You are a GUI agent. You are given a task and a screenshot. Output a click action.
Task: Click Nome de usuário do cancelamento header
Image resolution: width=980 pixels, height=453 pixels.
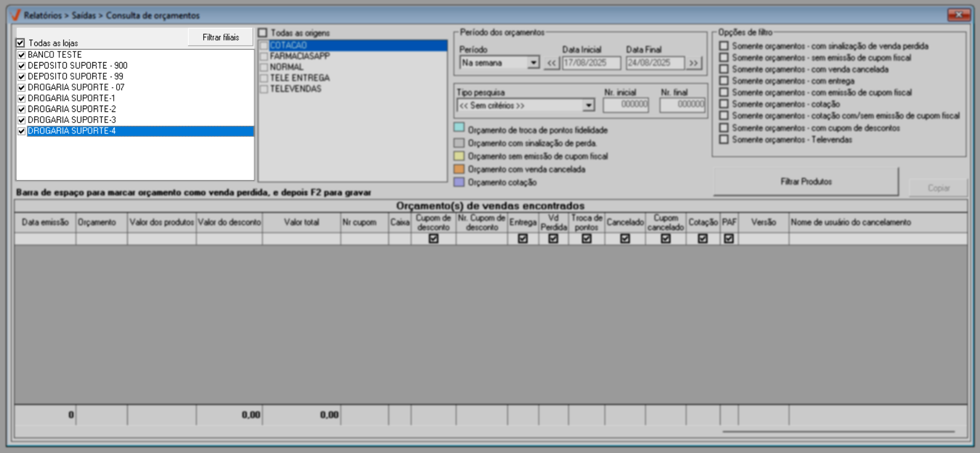[878, 223]
